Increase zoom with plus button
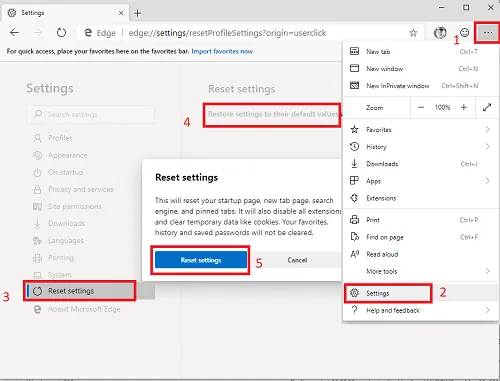Viewport: 500px width, 381px height. pyautogui.click(x=464, y=107)
